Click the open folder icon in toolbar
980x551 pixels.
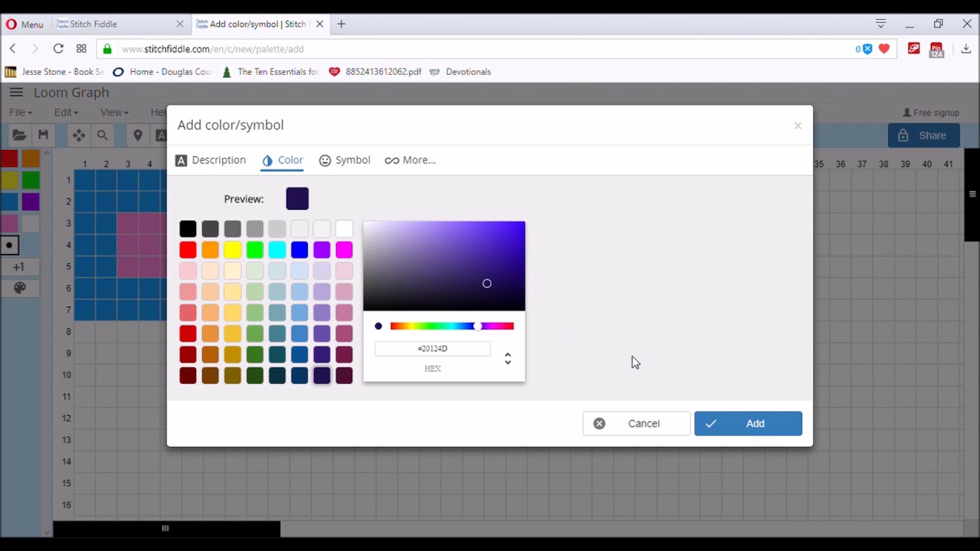pos(20,135)
